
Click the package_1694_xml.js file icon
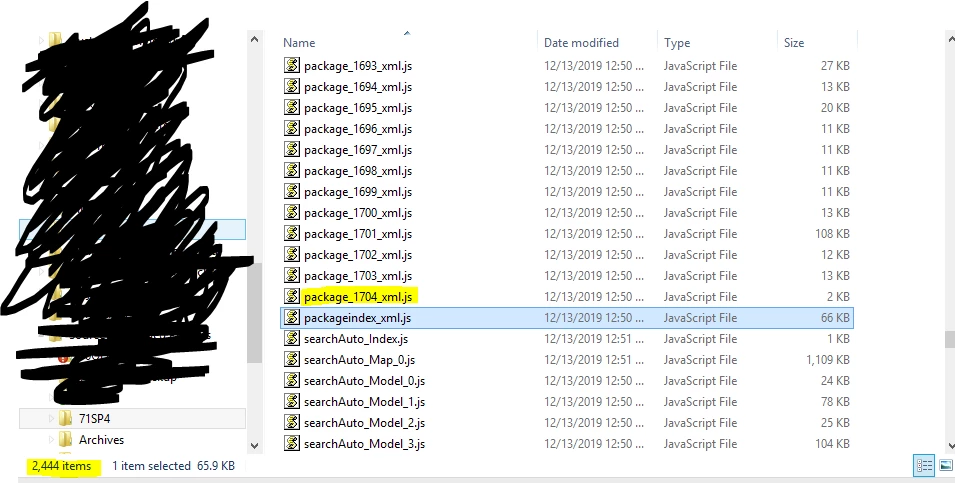(x=292, y=86)
